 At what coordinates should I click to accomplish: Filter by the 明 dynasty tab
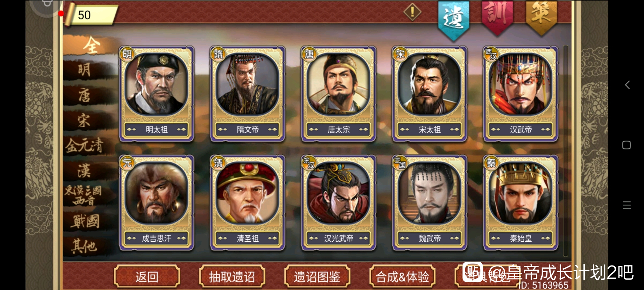click(84, 70)
